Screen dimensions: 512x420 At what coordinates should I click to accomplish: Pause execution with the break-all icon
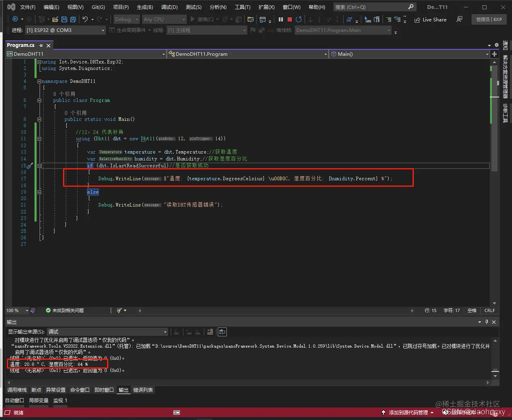[x=281, y=19]
